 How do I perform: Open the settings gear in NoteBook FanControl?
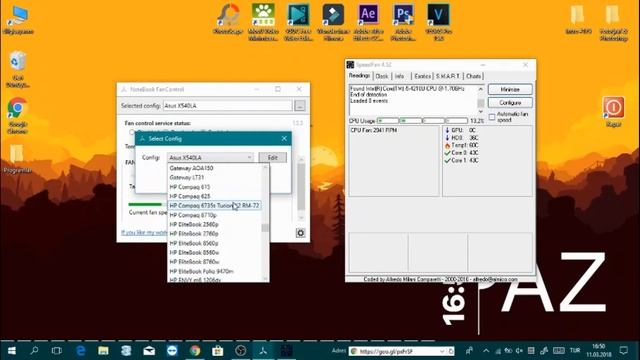click(x=300, y=233)
